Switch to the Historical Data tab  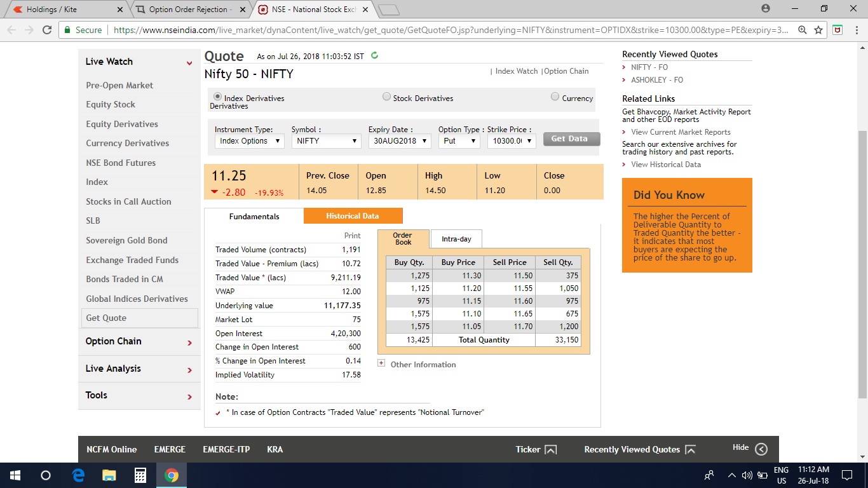pyautogui.click(x=353, y=216)
